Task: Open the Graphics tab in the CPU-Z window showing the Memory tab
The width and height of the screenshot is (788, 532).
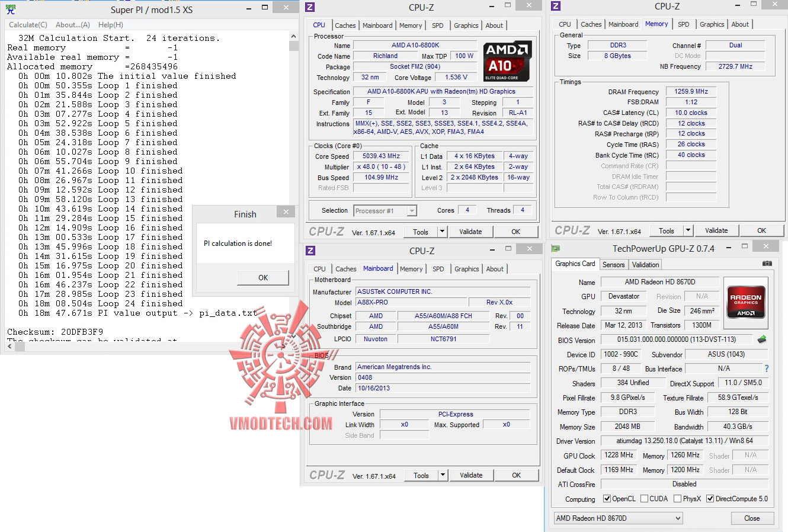Action: pyautogui.click(x=712, y=24)
